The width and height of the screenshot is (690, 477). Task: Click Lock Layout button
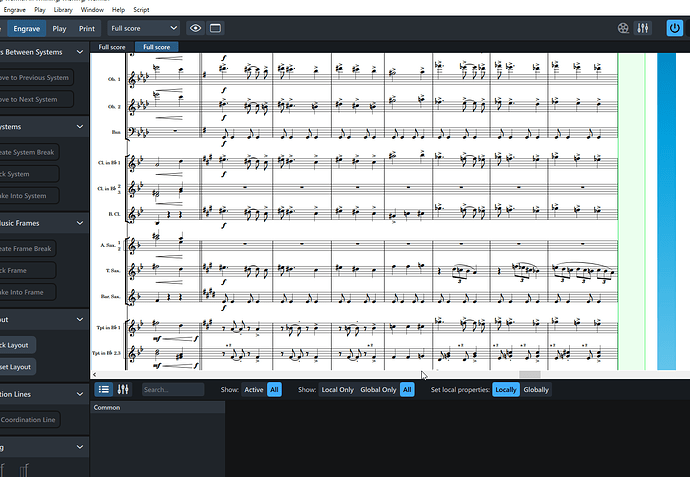point(17,345)
